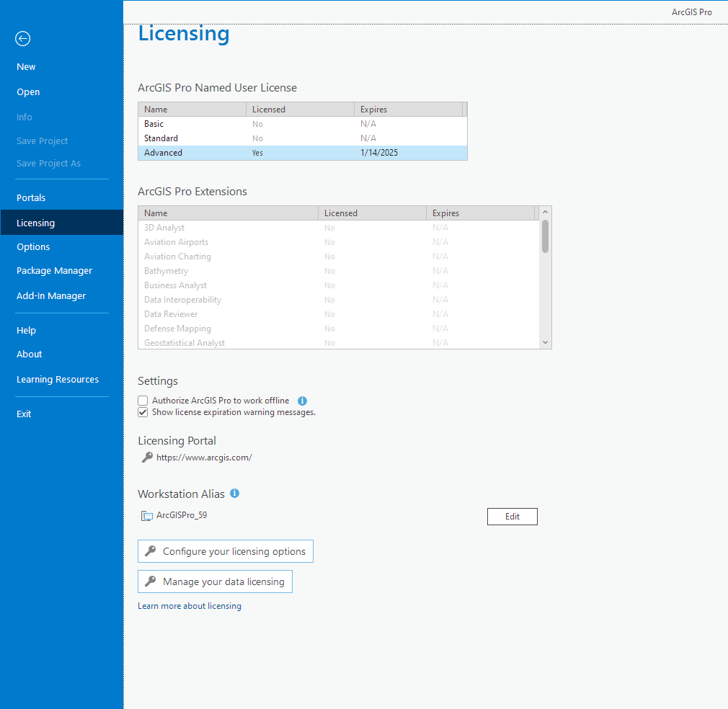728x709 pixels.
Task: Select Portals in the sidebar
Action: tap(31, 197)
